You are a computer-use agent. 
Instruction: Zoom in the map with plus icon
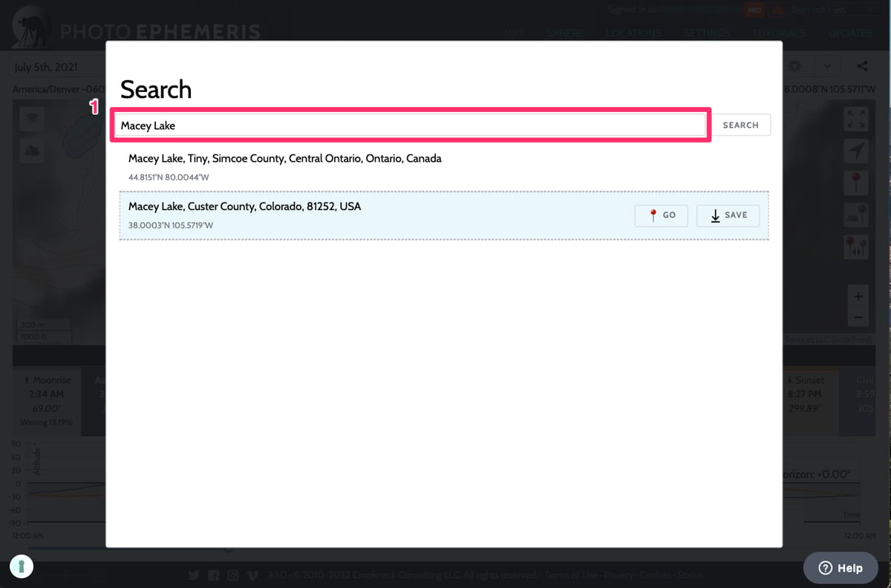pyautogui.click(x=858, y=297)
